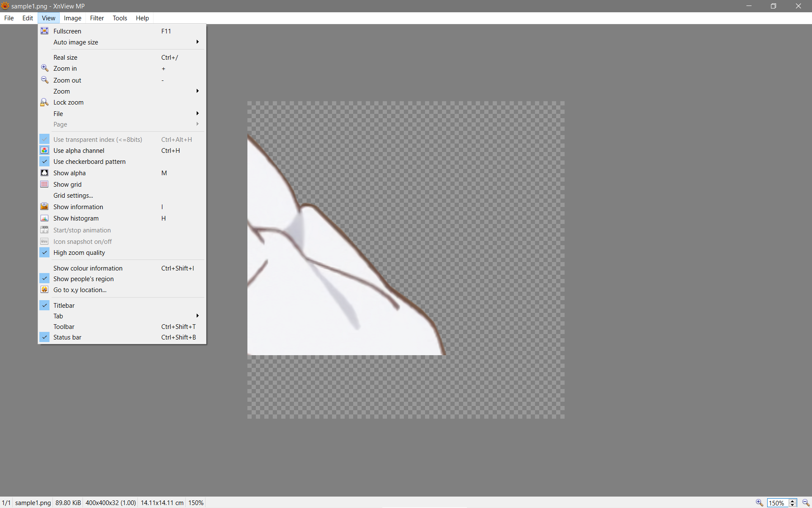
Task: Select Go to x,y location...
Action: tap(80, 290)
